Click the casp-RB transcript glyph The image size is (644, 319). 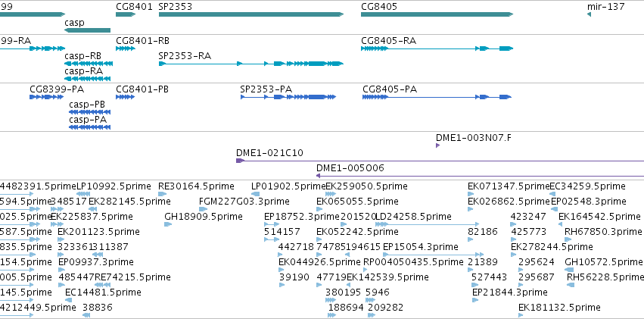point(89,64)
